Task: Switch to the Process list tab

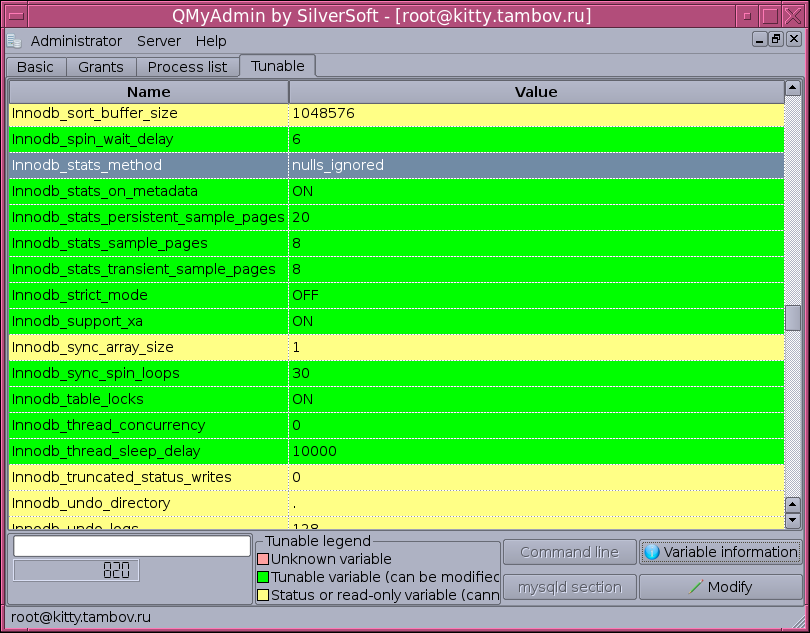Action: point(187,67)
